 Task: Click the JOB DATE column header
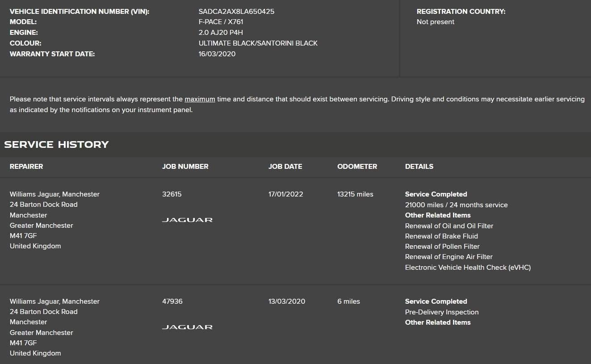click(x=285, y=166)
